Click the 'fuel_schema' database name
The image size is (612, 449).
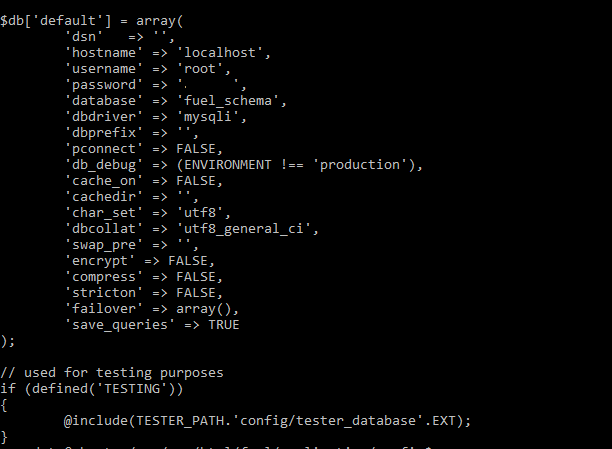pyautogui.click(x=228, y=101)
